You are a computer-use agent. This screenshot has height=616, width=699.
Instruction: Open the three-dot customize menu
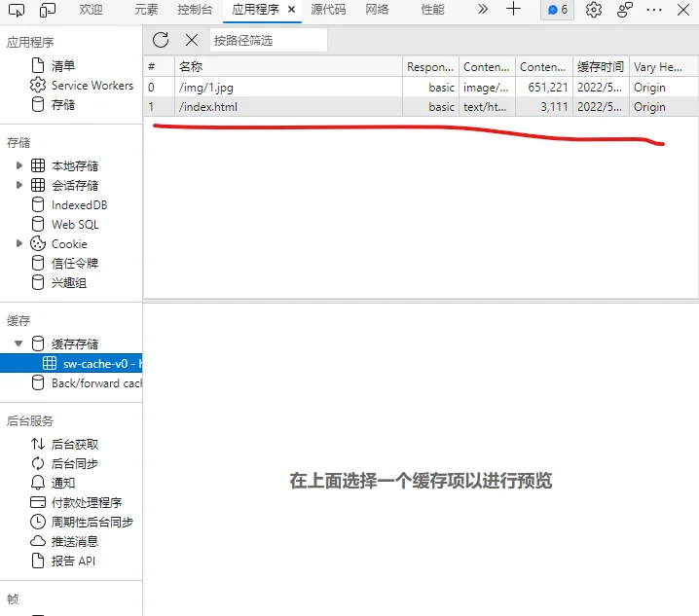pos(654,10)
